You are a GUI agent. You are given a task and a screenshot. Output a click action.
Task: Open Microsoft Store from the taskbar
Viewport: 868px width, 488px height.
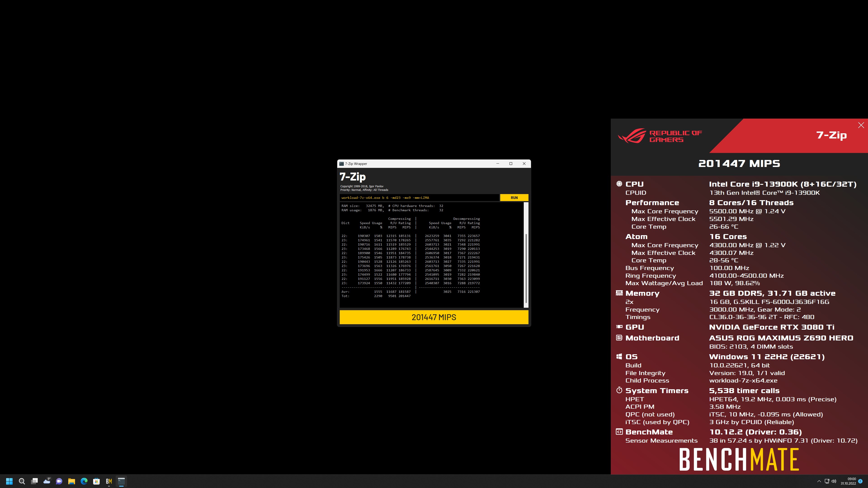[x=96, y=481]
